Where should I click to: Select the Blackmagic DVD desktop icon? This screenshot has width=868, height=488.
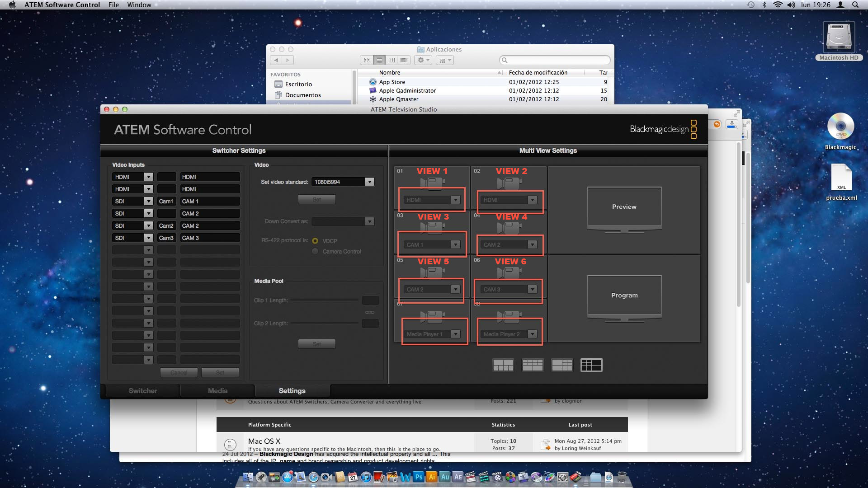840,131
